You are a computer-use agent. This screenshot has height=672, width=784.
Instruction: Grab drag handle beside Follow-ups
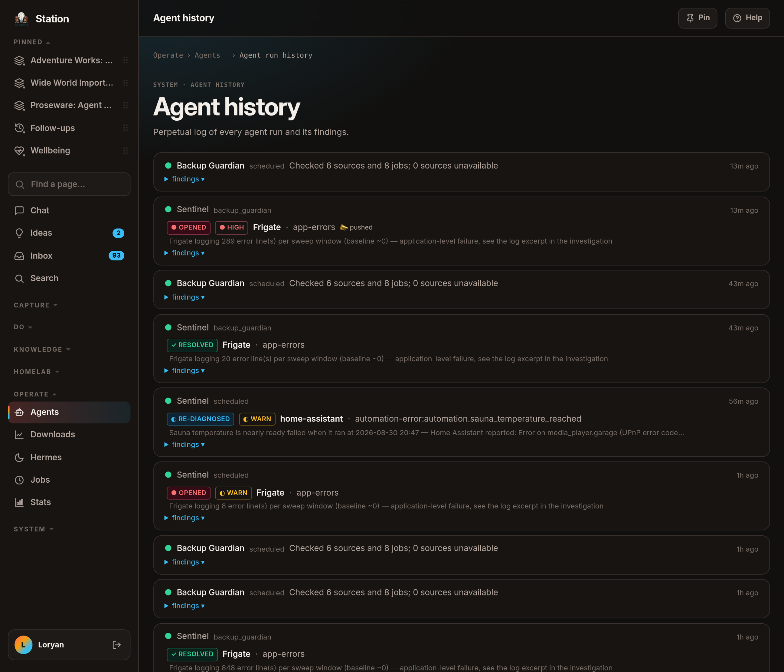(x=125, y=128)
